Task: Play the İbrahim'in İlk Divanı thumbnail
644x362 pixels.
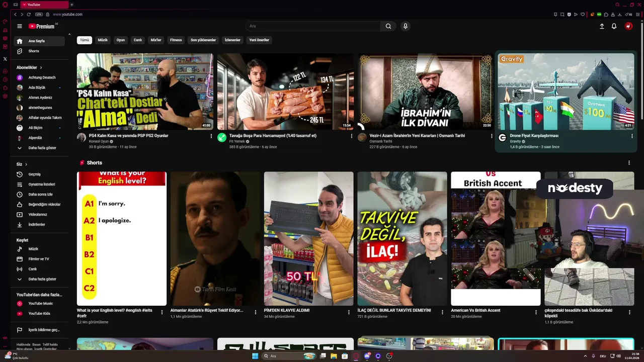Action: [425, 92]
